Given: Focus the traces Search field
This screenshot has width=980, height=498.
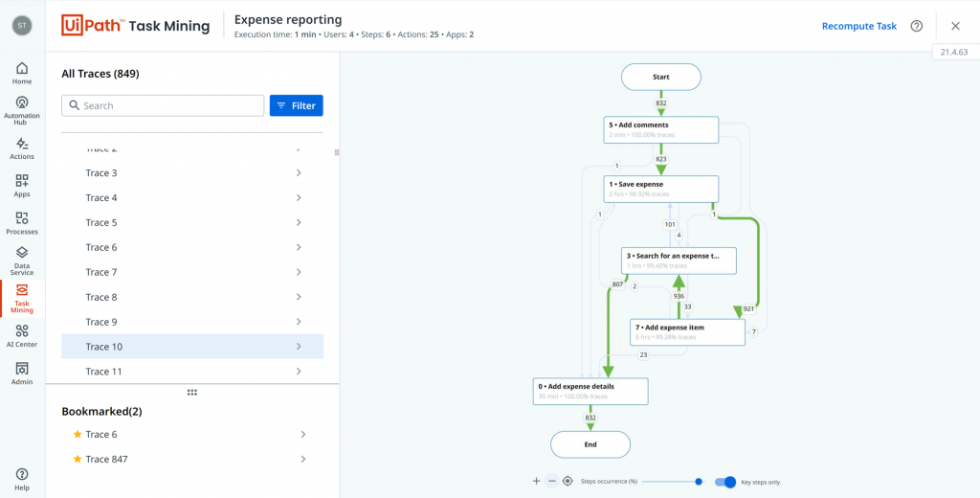Looking at the screenshot, I should point(163,105).
